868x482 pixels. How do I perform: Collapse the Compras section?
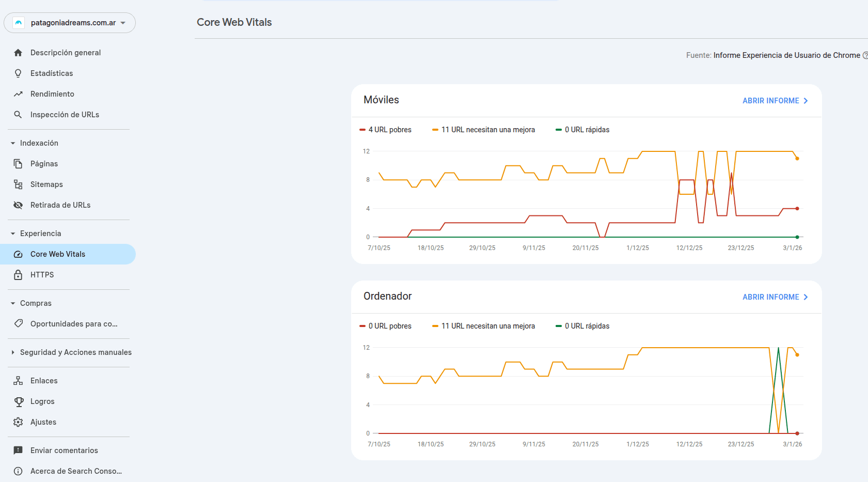[13, 303]
